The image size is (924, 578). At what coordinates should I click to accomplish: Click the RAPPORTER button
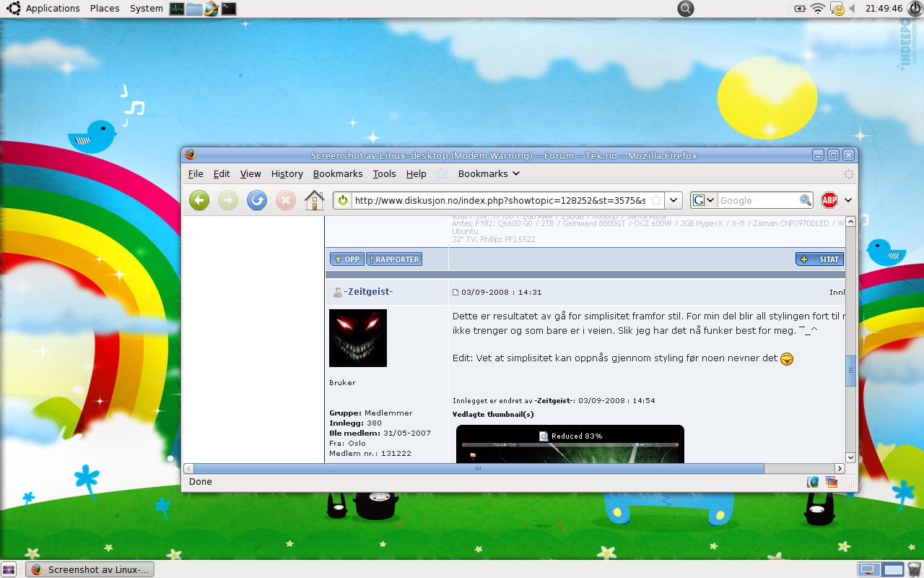394,259
